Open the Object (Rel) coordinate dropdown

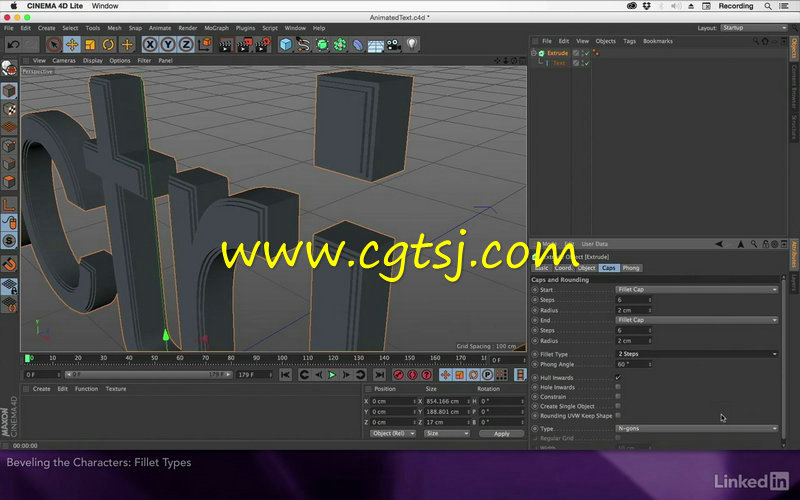click(x=392, y=433)
